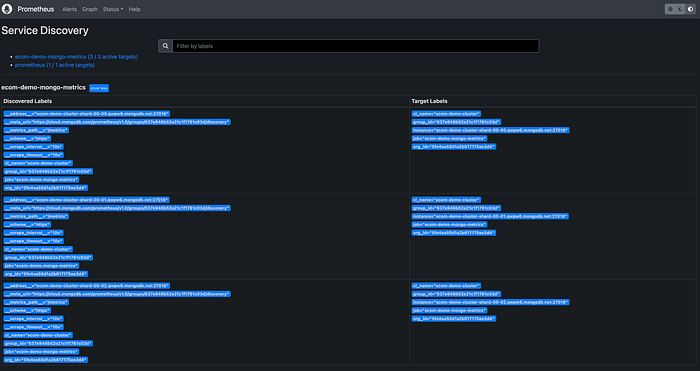The width and height of the screenshot is (700, 371).
Task: Click the magnifier search icon
Action: click(x=166, y=46)
